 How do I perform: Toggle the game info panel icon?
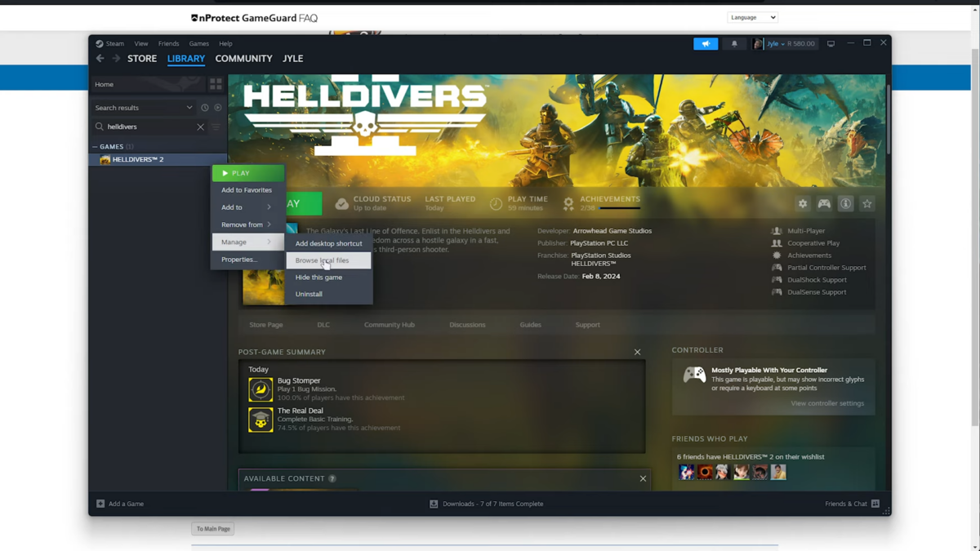point(845,204)
